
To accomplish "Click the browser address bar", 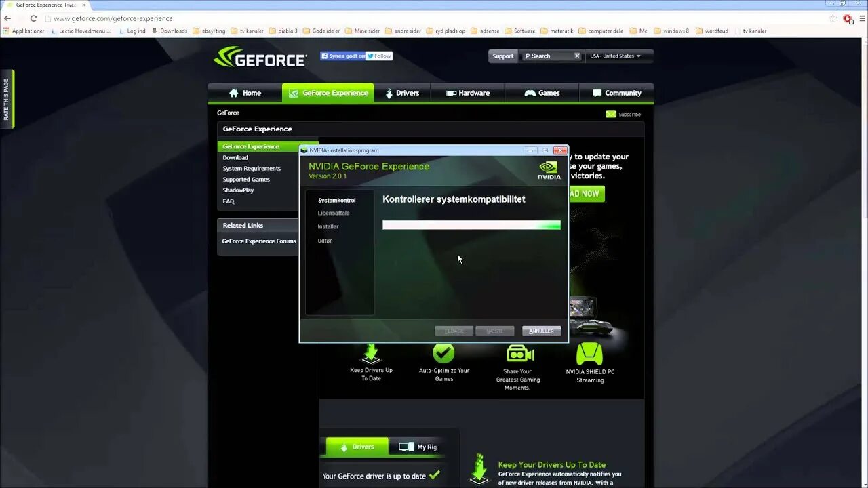I will coord(434,18).
